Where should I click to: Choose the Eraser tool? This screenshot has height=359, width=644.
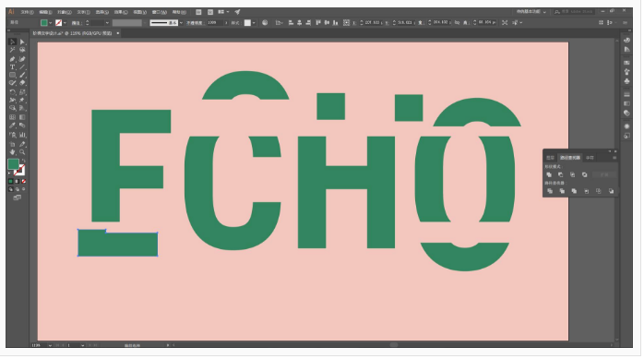coord(22,83)
